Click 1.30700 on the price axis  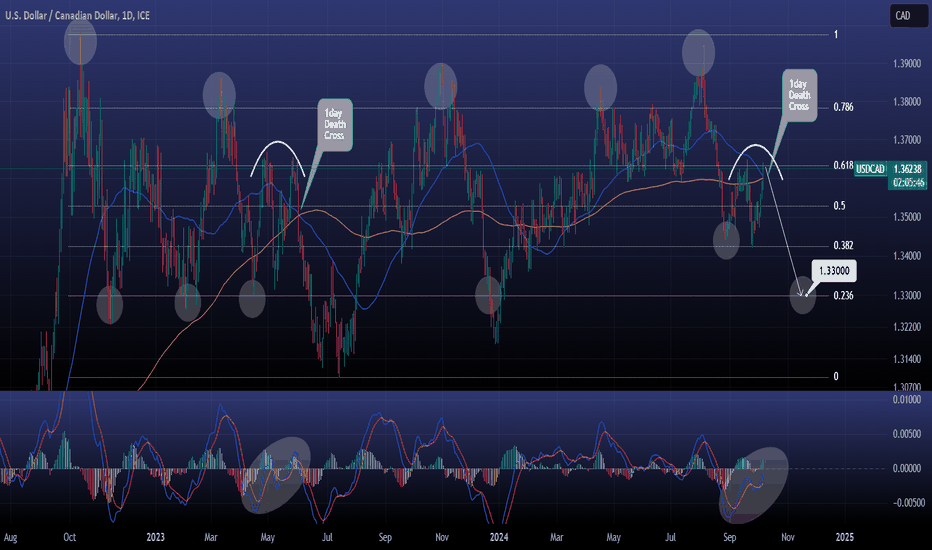point(907,387)
